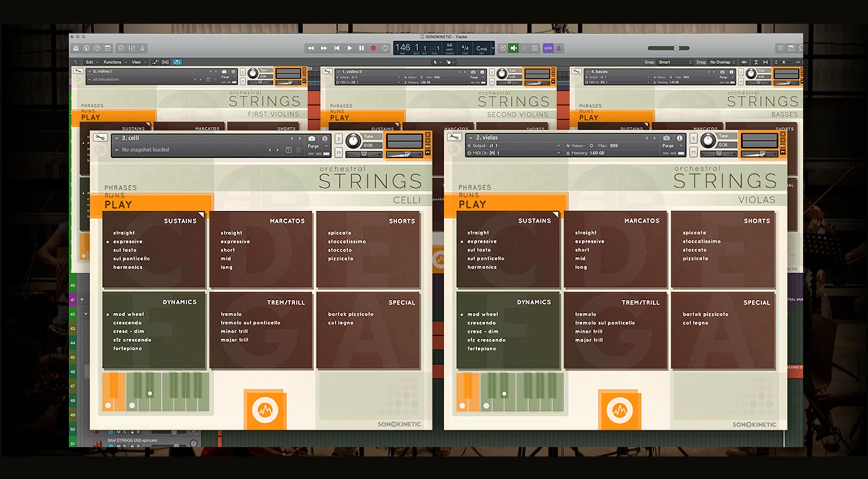This screenshot has width=868, height=479.
Task: Select 'crescendo' dynamics in celli
Action: (x=127, y=323)
